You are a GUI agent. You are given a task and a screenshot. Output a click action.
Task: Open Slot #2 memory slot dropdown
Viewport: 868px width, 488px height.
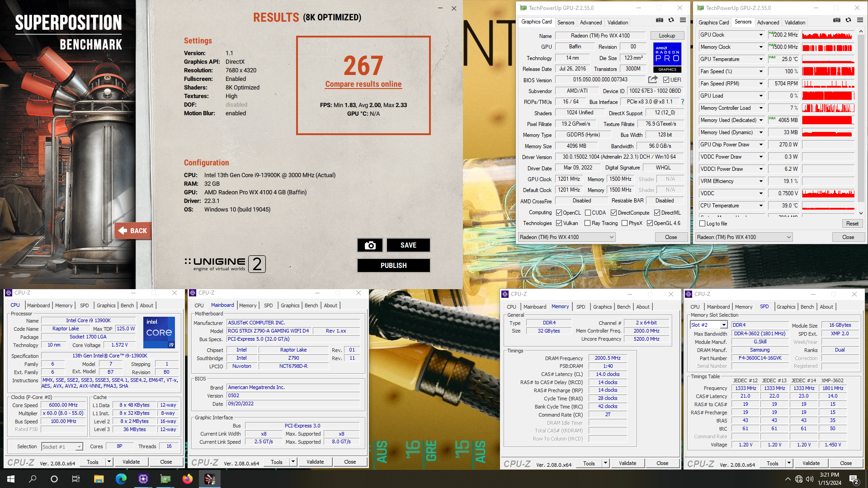pyautogui.click(x=724, y=325)
